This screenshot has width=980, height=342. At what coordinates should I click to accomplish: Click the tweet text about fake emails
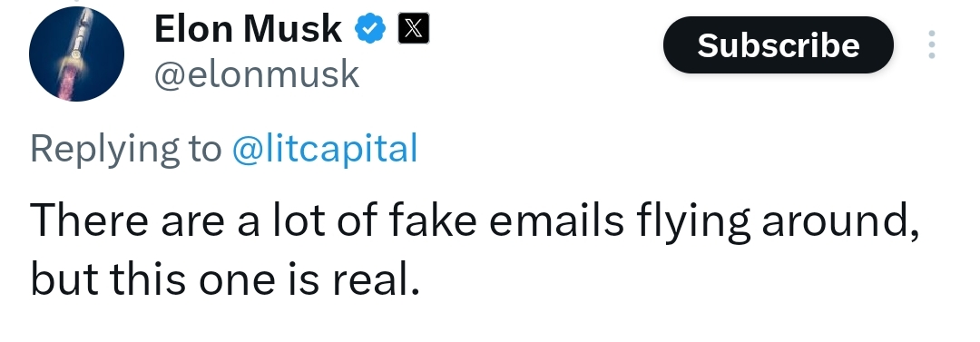click(475, 249)
